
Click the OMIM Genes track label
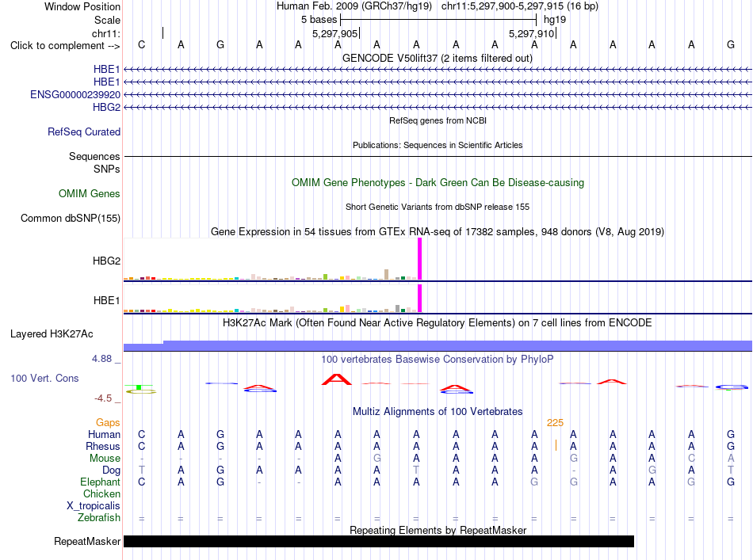pyautogui.click(x=90, y=193)
